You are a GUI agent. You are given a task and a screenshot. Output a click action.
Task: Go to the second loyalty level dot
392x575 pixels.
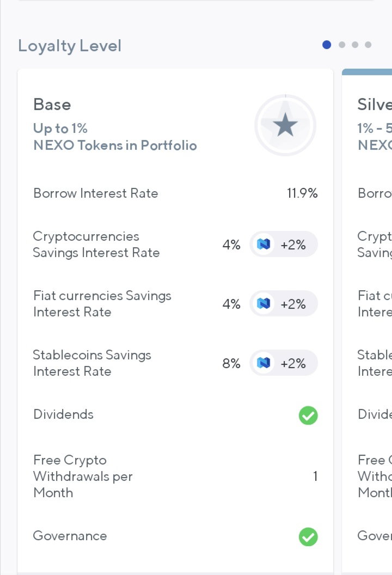tap(342, 45)
